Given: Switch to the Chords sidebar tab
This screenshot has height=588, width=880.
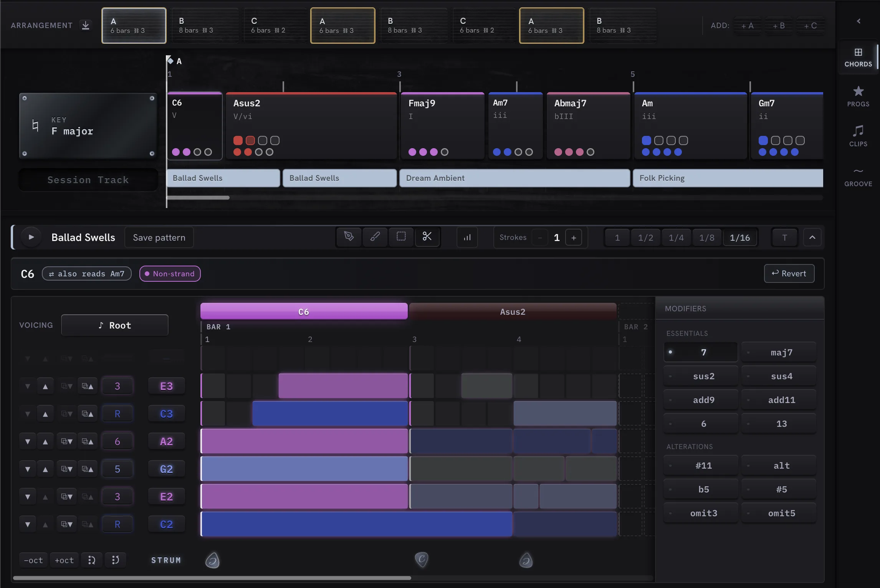Looking at the screenshot, I should (x=858, y=58).
